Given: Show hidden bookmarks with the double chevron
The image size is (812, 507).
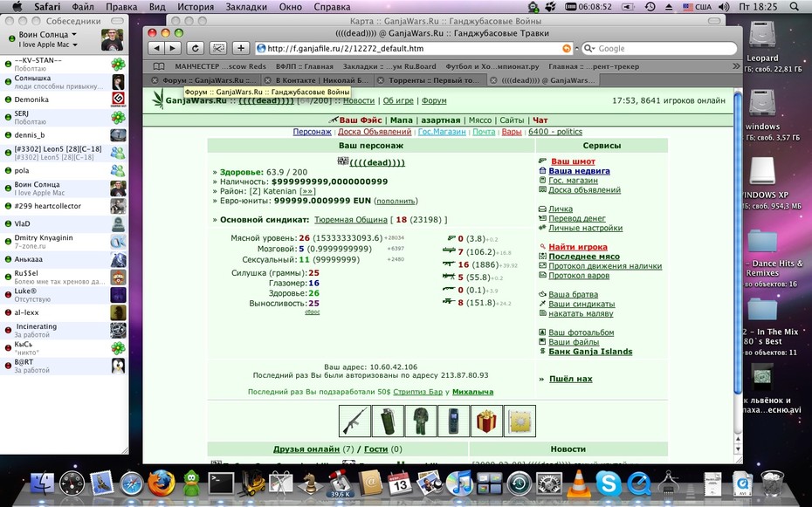Looking at the screenshot, I should (x=736, y=66).
